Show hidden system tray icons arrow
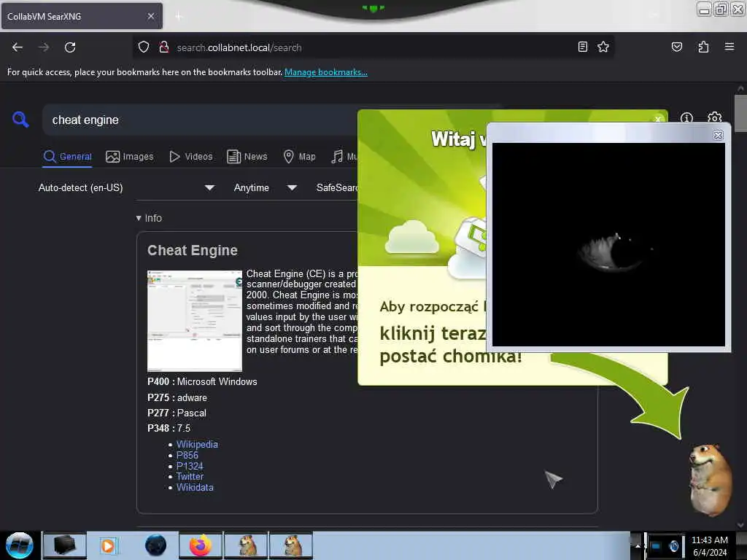Screen dimensions: 747x560 pyautogui.click(x=637, y=545)
